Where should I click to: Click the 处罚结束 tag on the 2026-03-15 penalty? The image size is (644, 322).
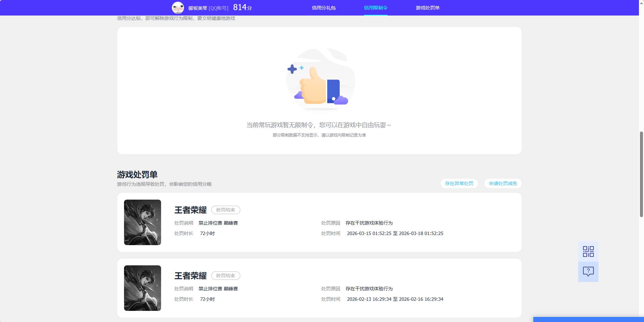click(226, 210)
